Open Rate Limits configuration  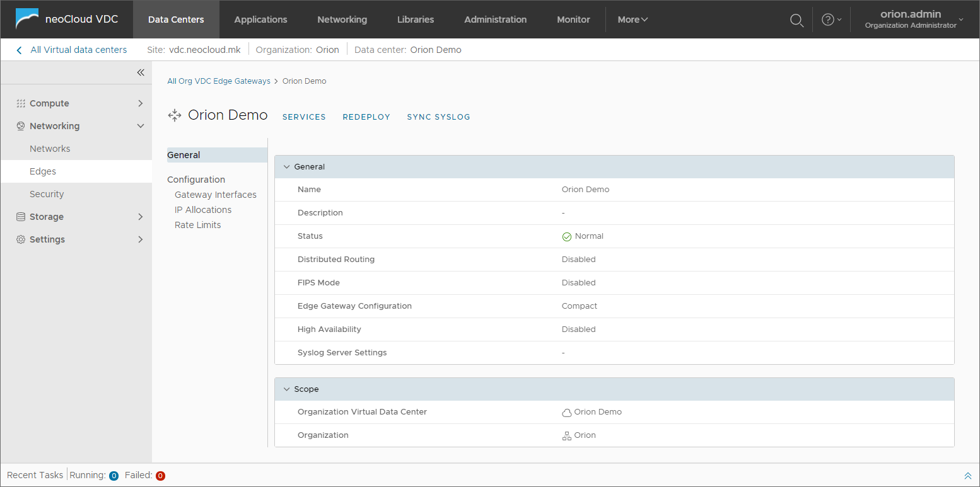[x=197, y=225]
